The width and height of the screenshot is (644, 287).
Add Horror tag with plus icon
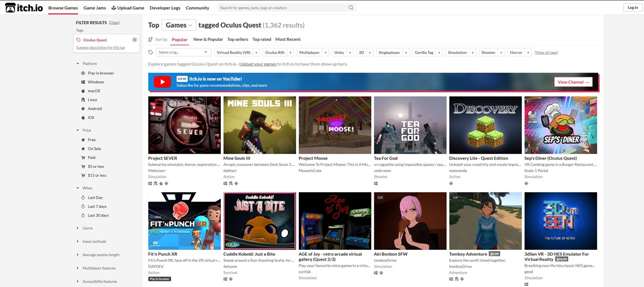tap(528, 52)
